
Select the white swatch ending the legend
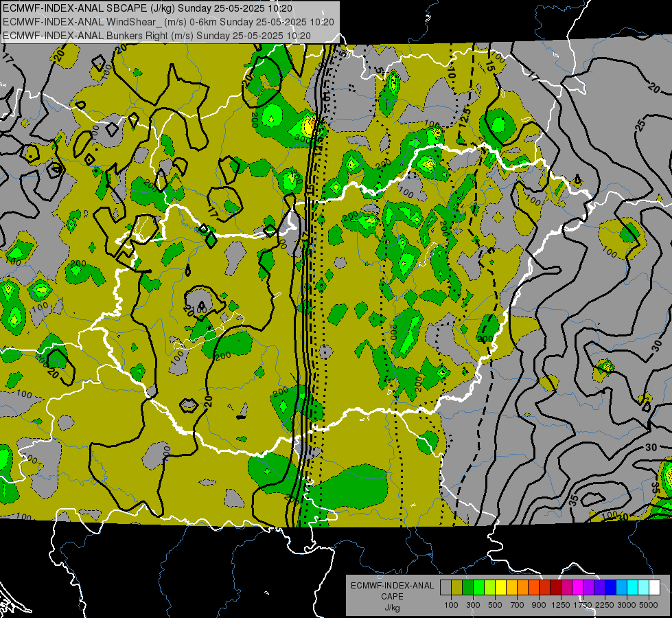tap(654, 587)
